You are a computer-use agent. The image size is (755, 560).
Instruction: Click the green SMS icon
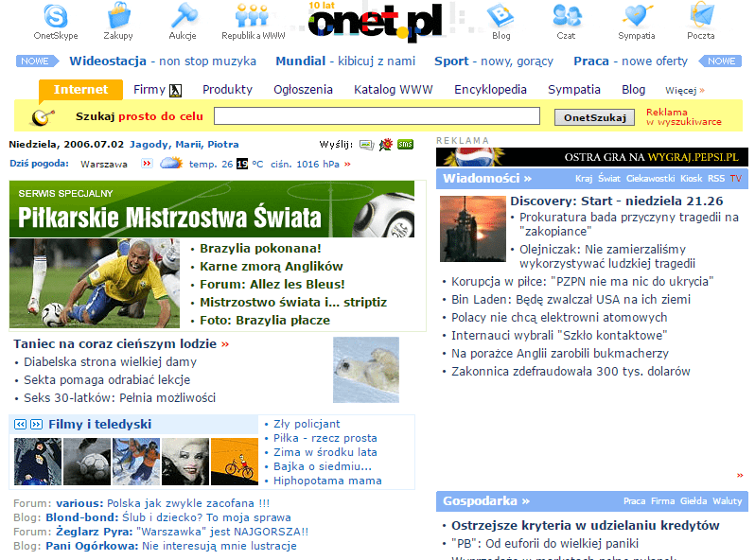406,145
